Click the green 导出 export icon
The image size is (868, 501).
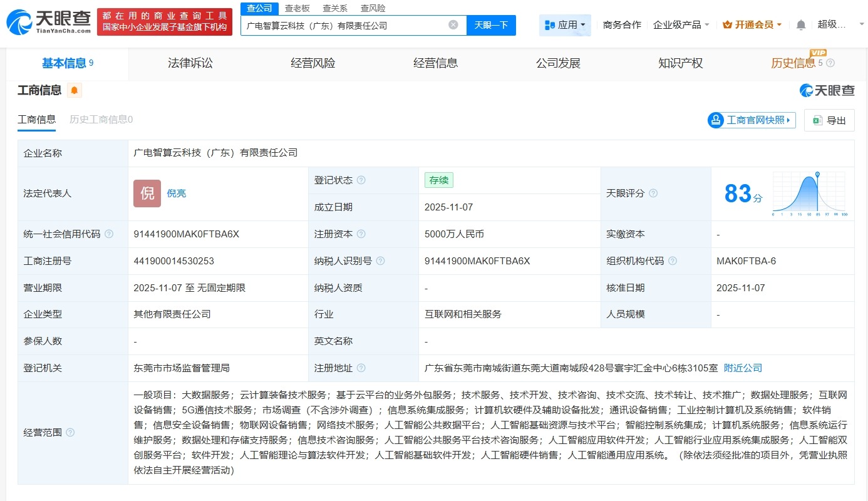point(817,120)
